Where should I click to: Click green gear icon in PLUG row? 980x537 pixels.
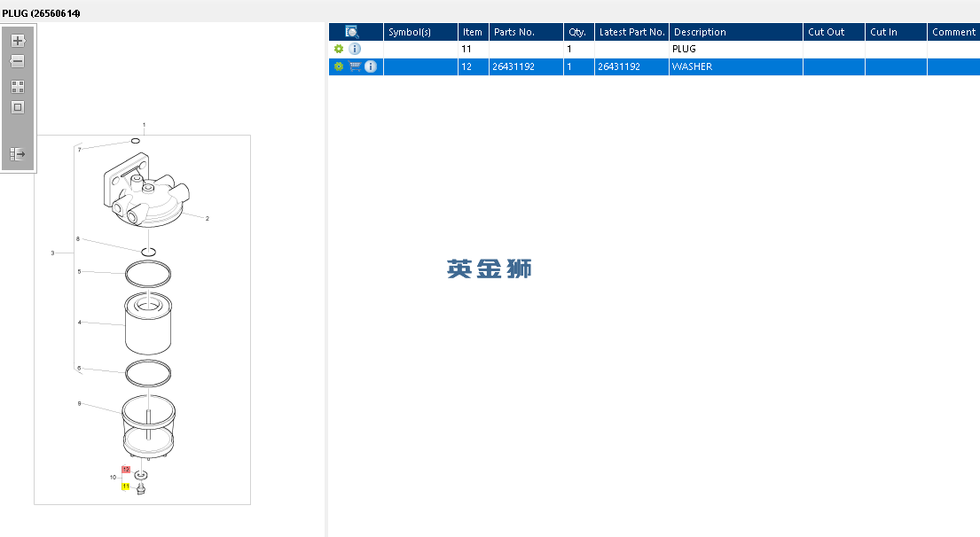tap(339, 49)
